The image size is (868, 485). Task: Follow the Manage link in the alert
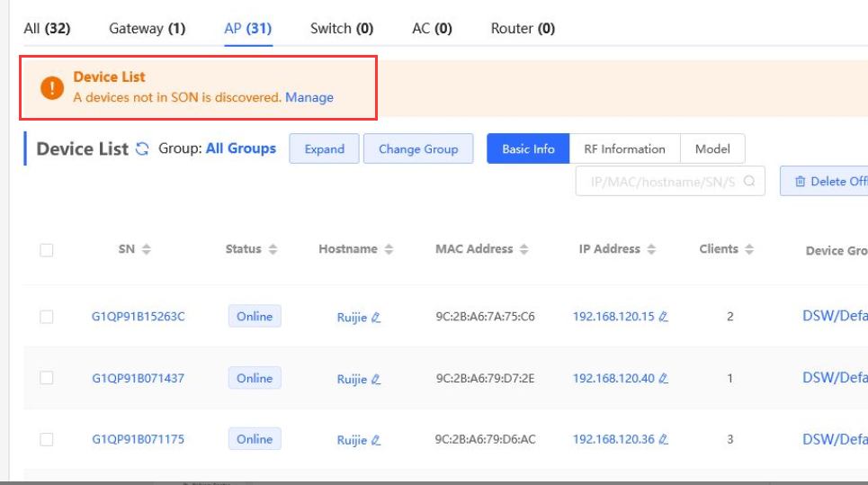point(309,97)
